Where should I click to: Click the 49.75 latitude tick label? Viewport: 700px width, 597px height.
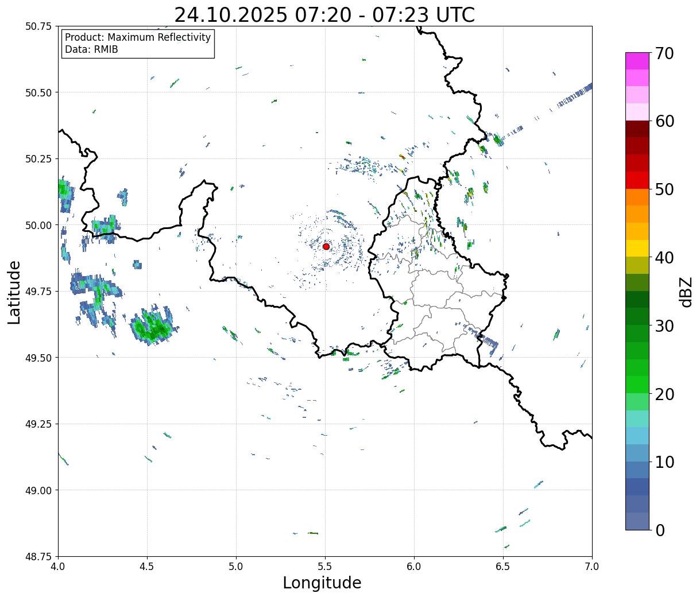pos(38,292)
